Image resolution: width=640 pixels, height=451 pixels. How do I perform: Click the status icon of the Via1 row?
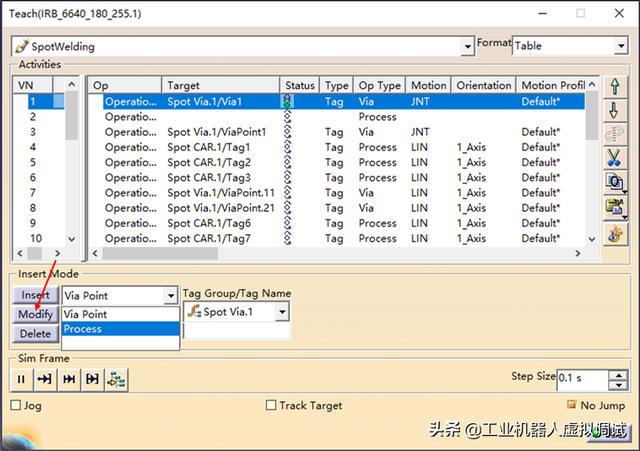point(287,101)
